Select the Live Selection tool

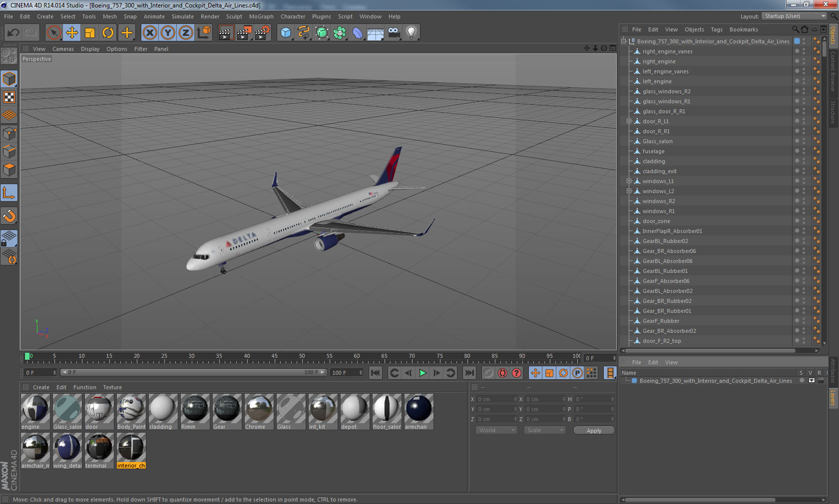(53, 33)
